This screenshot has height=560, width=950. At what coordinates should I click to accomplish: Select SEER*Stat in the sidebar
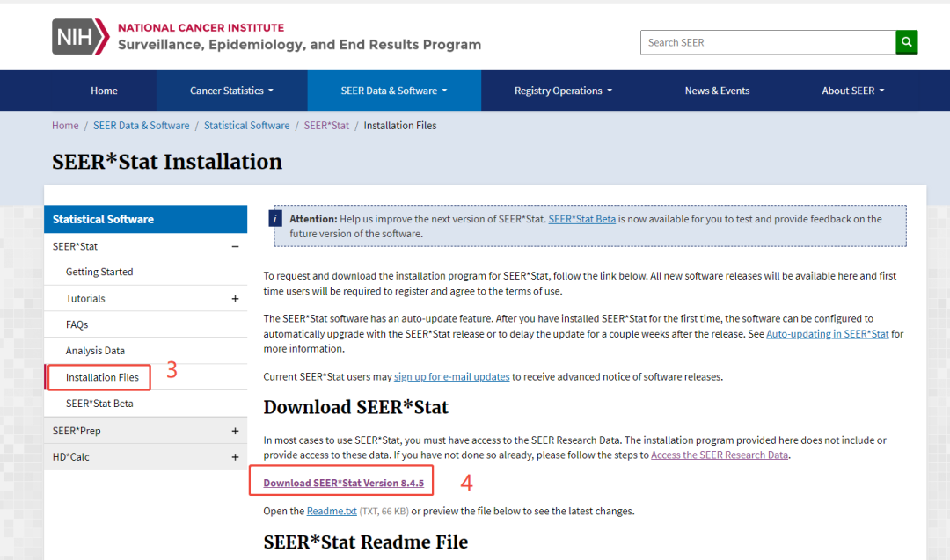(x=75, y=246)
